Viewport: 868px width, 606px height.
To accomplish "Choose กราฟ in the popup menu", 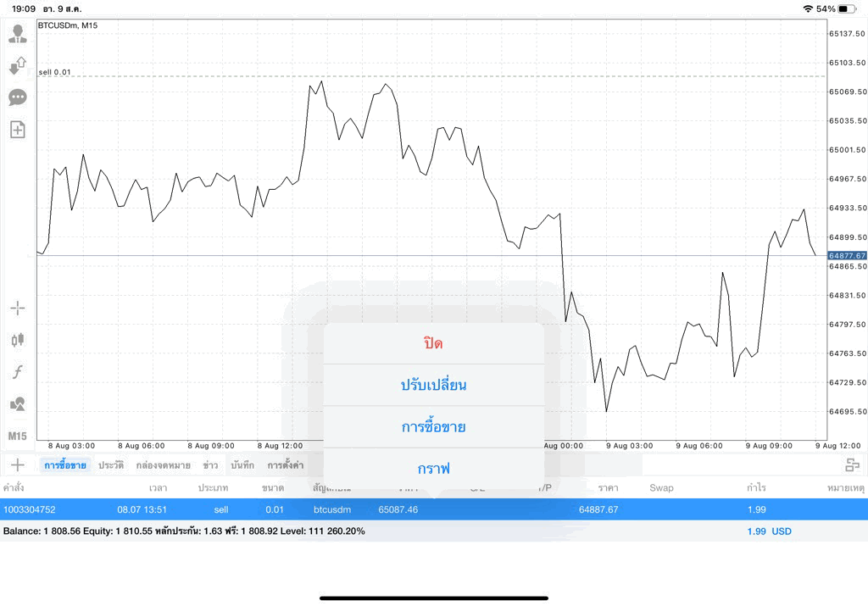I will pos(433,469).
